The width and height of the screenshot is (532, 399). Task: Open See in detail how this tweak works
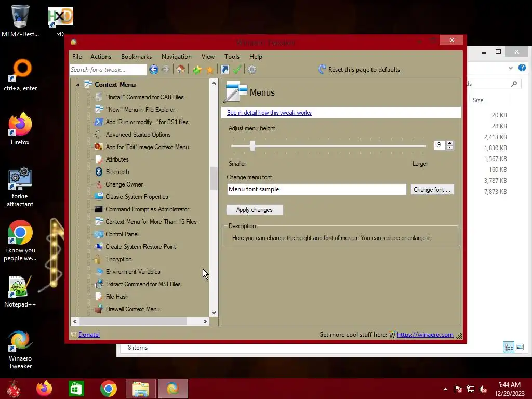pos(269,113)
